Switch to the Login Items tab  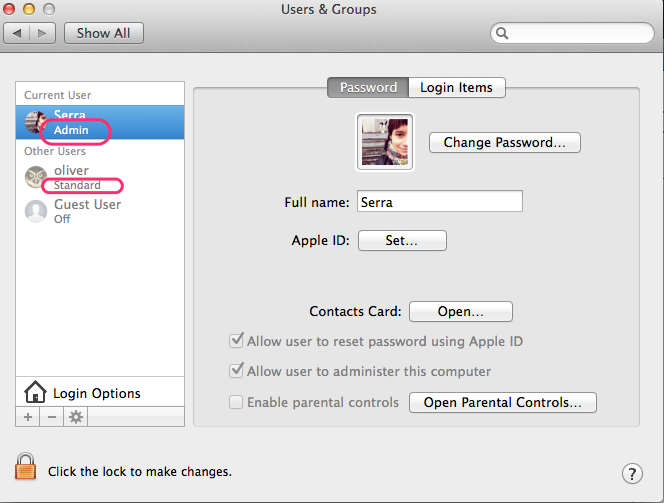(456, 87)
